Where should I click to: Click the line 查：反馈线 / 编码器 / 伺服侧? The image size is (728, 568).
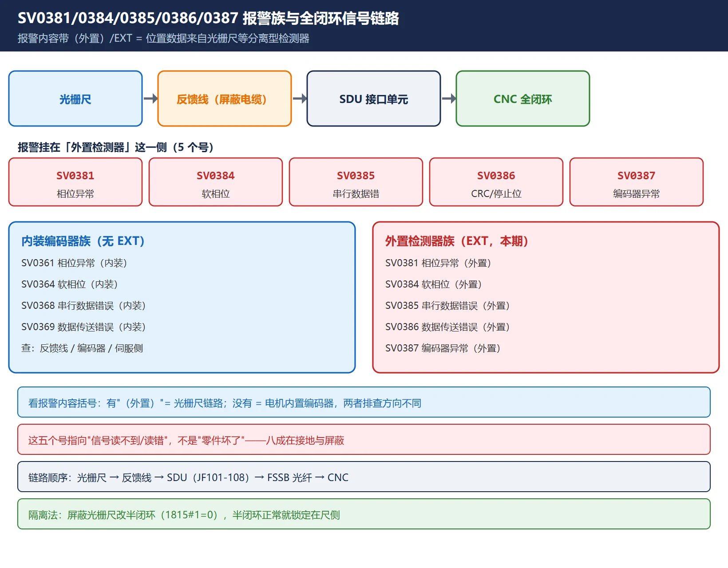pyautogui.click(x=82, y=348)
